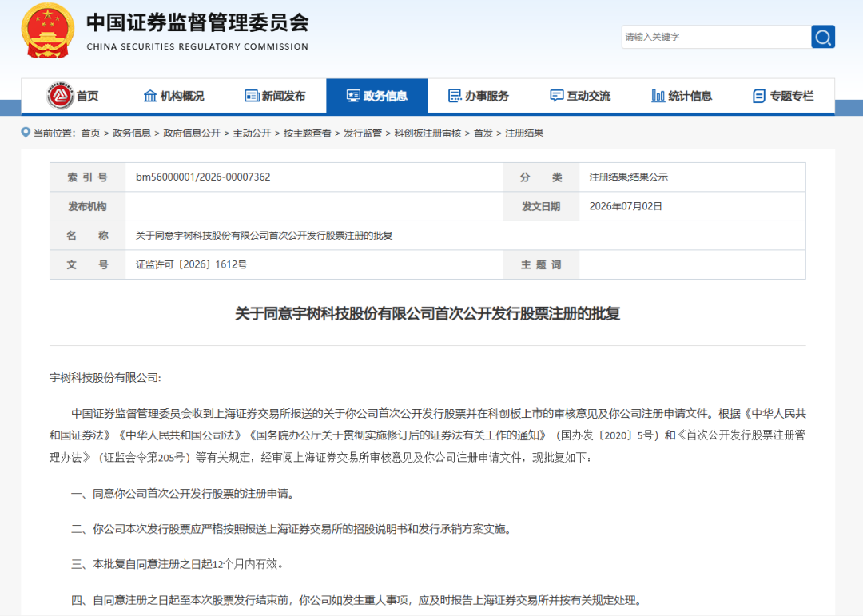Image resolution: width=863 pixels, height=616 pixels.
Task: Open the 专题专栏 tab
Action: coord(784,97)
